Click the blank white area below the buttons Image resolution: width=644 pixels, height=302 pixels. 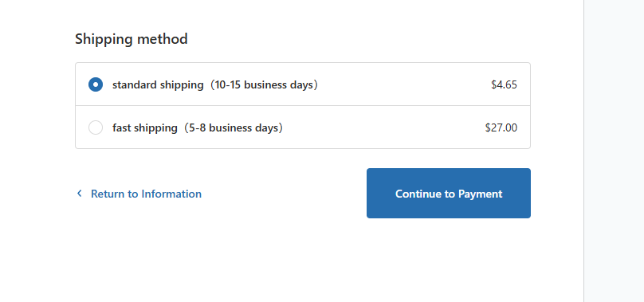(x=303, y=261)
